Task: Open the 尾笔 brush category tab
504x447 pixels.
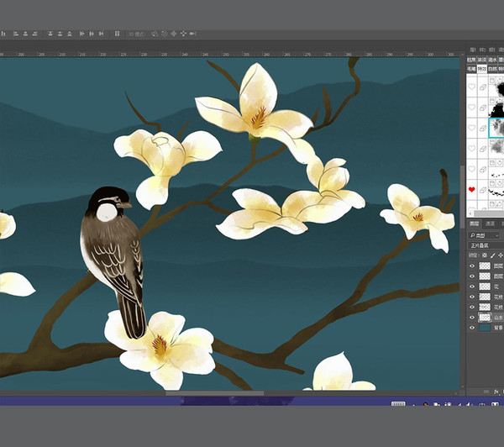Action: pos(471,69)
